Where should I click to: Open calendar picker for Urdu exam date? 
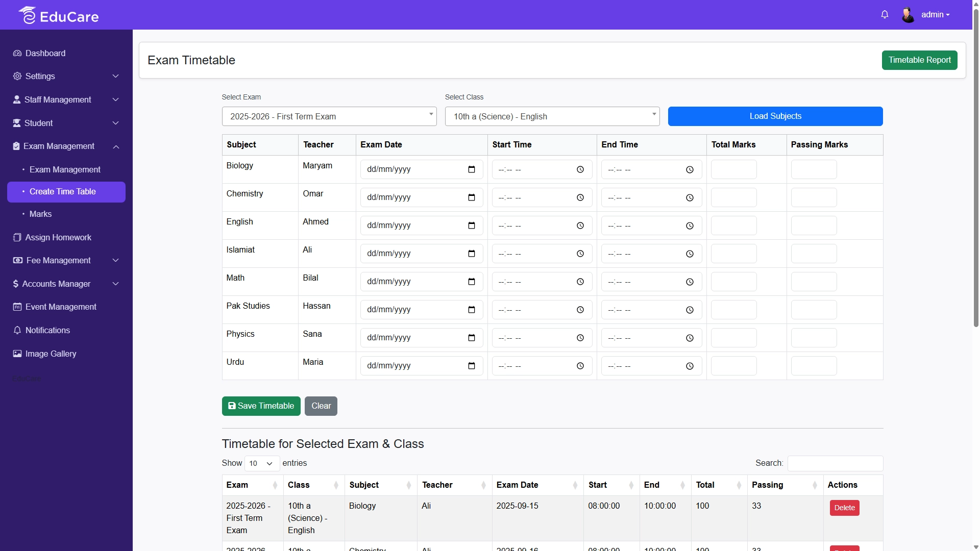[472, 366]
